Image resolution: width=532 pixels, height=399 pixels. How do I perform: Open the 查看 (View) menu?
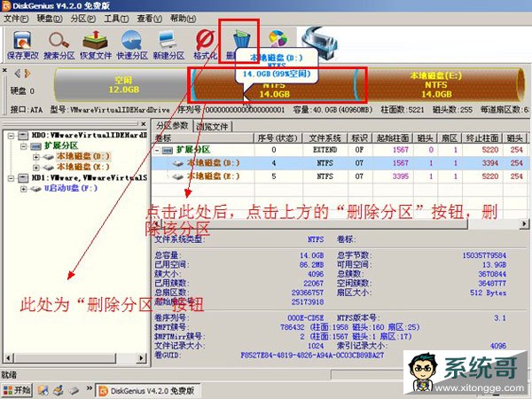[149, 19]
